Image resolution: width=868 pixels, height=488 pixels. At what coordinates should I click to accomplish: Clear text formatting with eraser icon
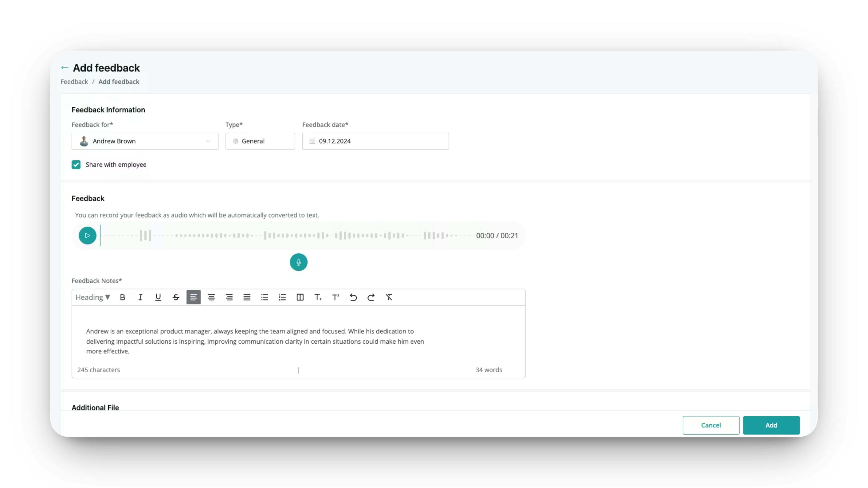(x=389, y=297)
